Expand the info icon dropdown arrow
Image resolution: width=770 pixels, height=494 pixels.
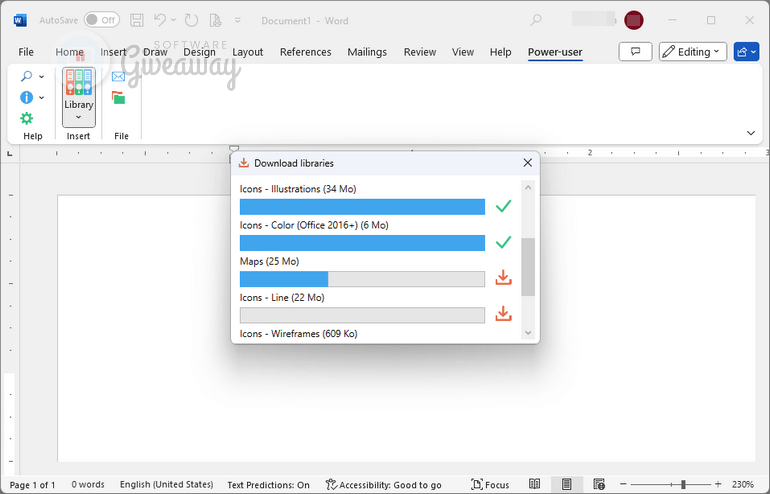[42, 98]
